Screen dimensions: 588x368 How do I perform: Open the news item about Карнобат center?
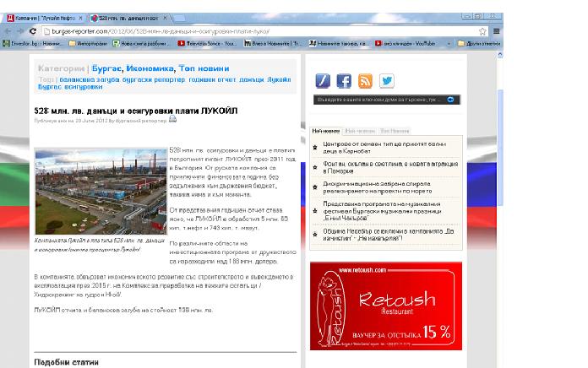[384, 147]
